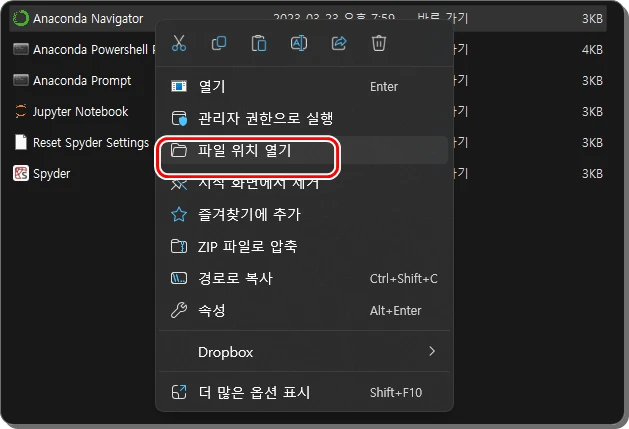
Task: Select 파일 위치 열기
Action: (x=304, y=150)
